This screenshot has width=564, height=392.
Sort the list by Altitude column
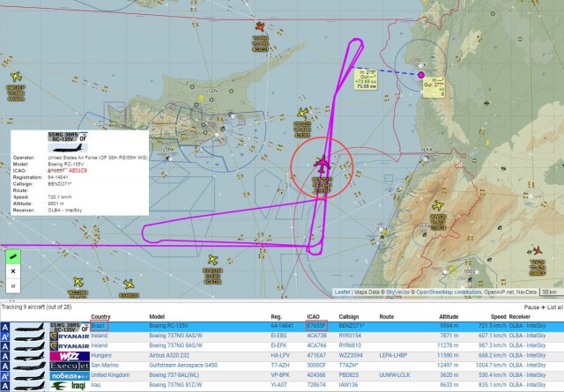pyautogui.click(x=449, y=317)
